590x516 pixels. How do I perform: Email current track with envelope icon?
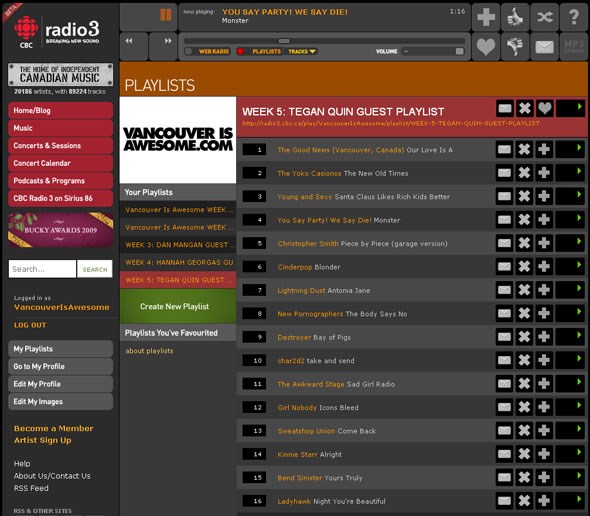[x=544, y=47]
